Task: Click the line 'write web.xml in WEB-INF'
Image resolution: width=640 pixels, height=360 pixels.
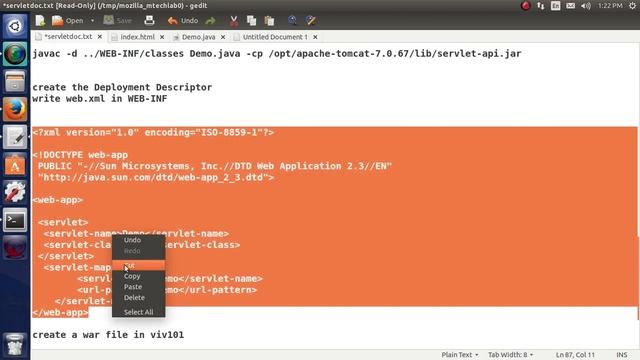Action: (100, 99)
